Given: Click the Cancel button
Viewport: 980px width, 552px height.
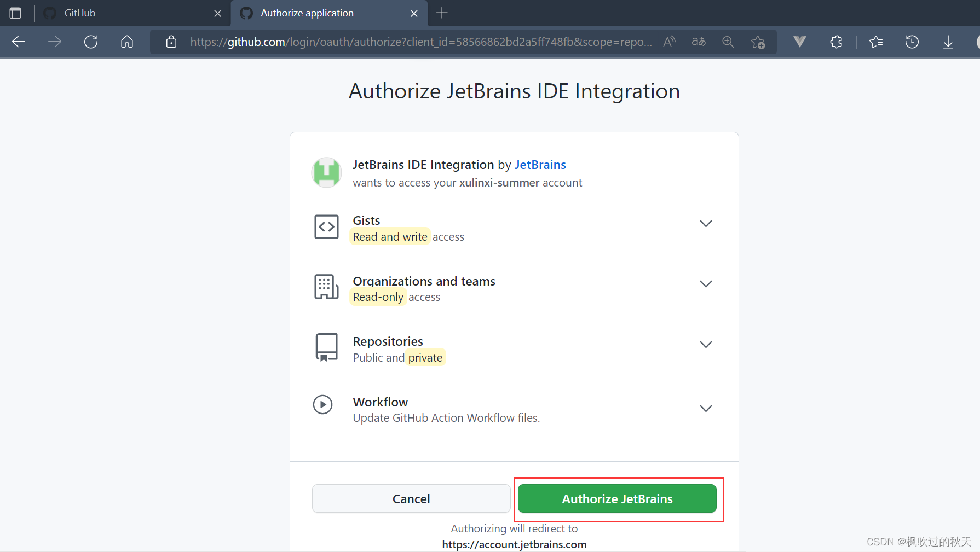Looking at the screenshot, I should (x=411, y=498).
